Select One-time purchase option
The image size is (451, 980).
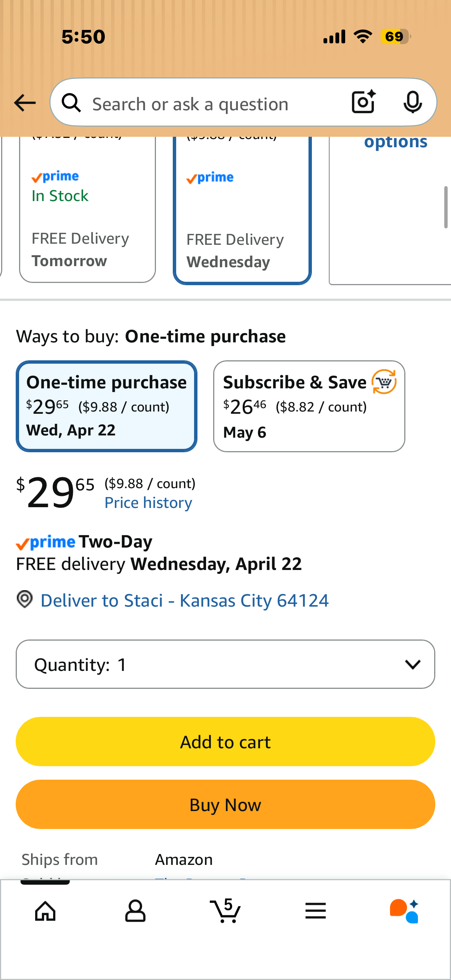pos(107,406)
